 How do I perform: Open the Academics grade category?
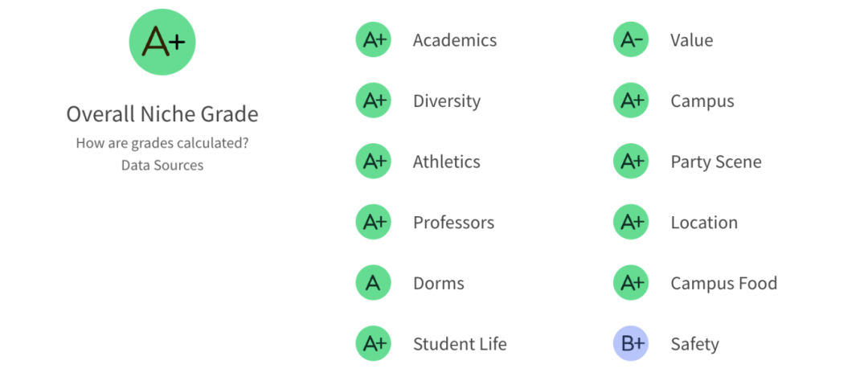pyautogui.click(x=454, y=40)
